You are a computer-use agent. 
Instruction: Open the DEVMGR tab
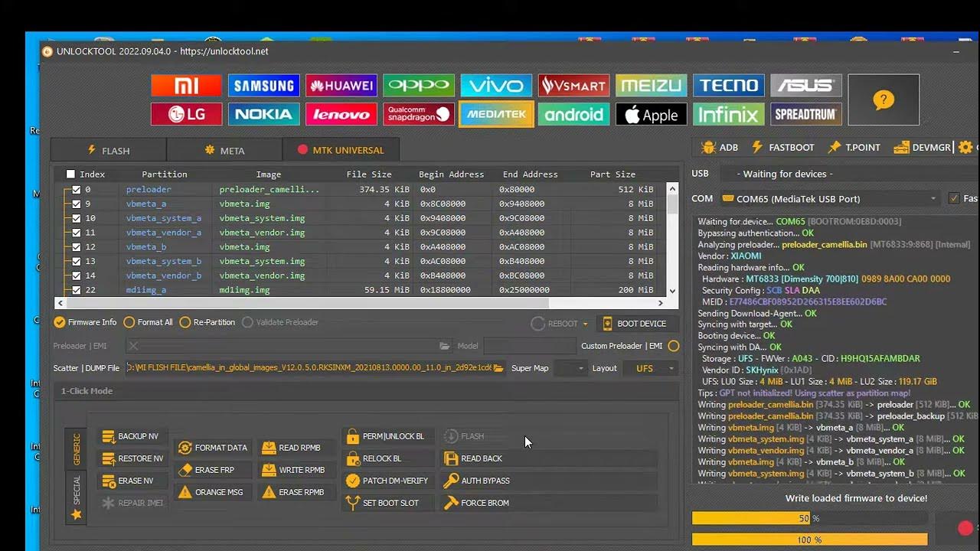[922, 147]
